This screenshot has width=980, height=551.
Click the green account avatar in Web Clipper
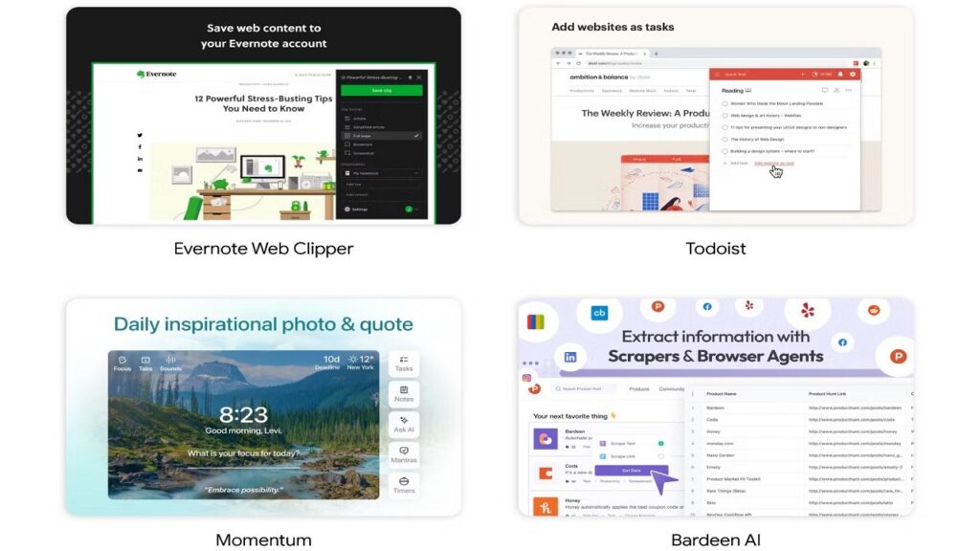tap(409, 209)
